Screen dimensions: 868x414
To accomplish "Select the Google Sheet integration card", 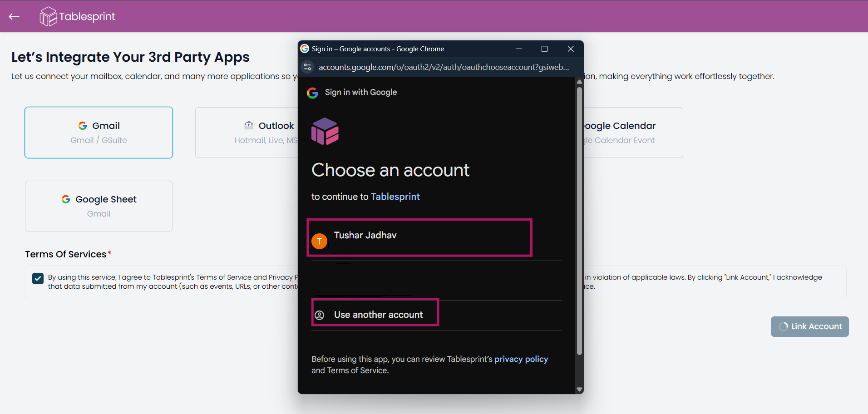I will click(x=99, y=206).
